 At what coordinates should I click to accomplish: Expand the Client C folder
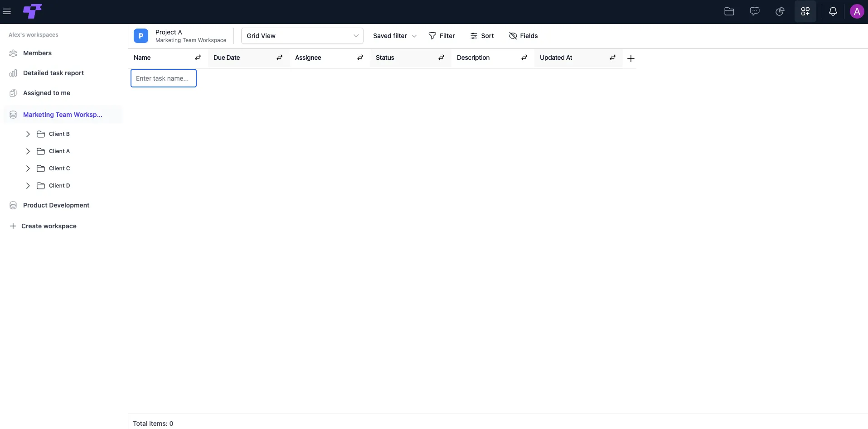pyautogui.click(x=28, y=169)
